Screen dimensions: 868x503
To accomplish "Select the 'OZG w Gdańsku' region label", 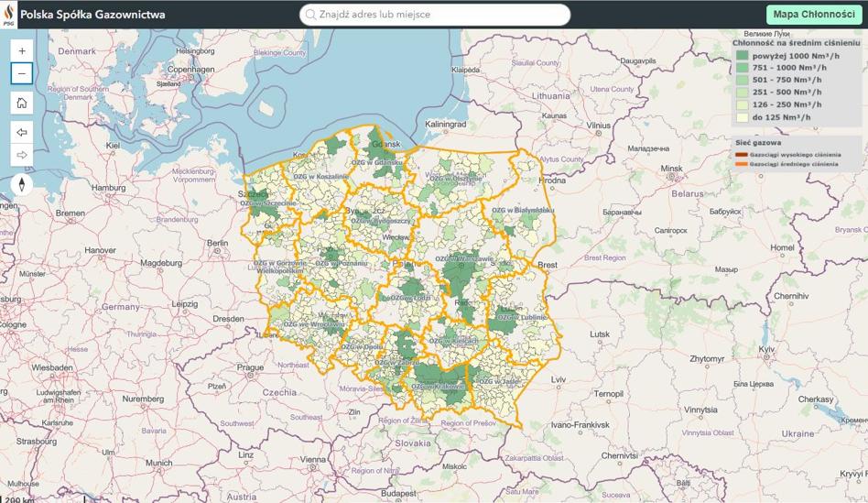I will tap(377, 163).
